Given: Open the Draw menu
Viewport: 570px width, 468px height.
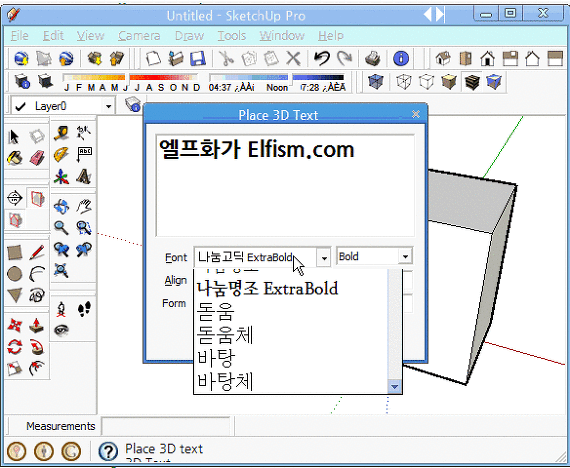Looking at the screenshot, I should [x=189, y=36].
